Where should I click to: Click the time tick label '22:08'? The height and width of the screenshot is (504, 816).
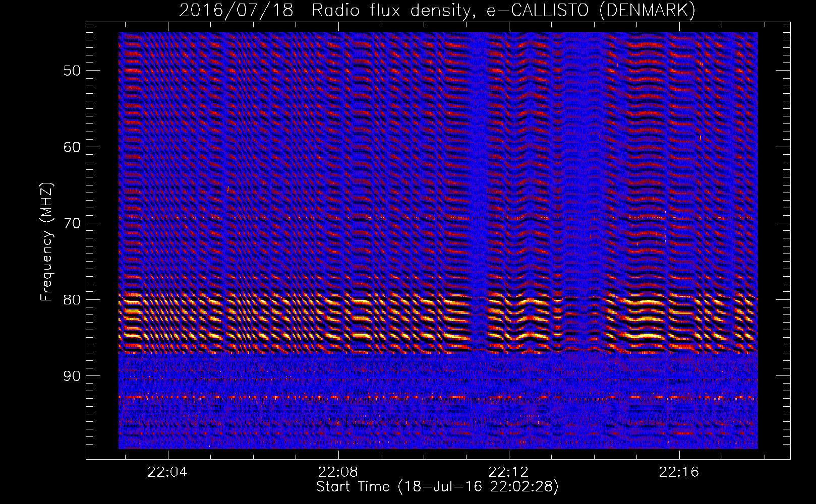click(338, 472)
